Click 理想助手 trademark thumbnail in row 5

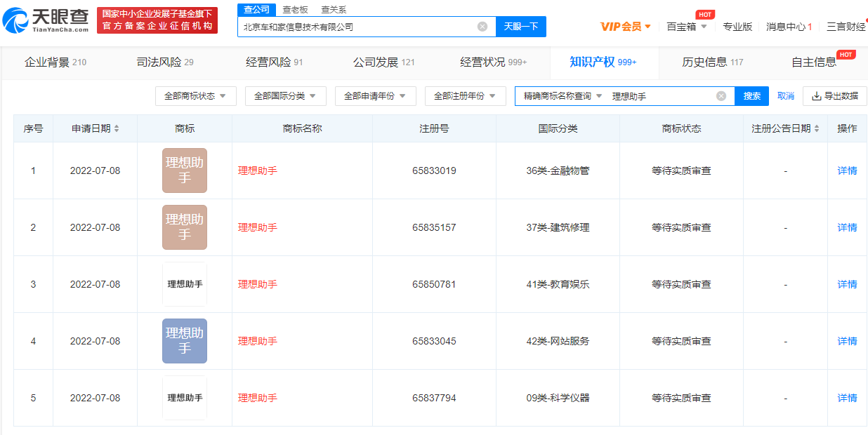tap(185, 398)
